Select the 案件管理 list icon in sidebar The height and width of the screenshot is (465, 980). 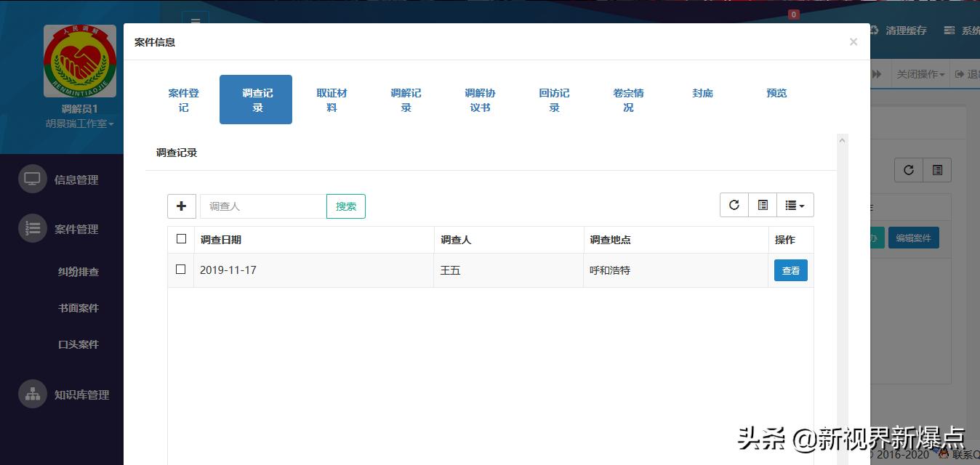[x=32, y=228]
